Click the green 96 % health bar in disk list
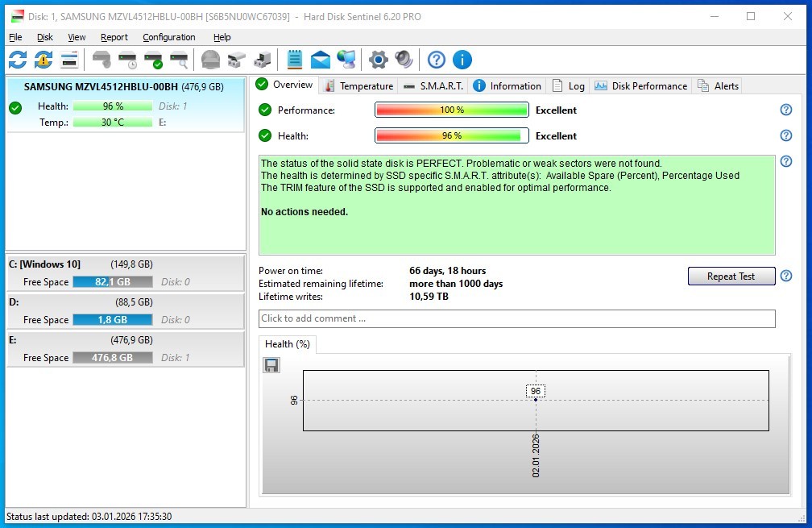Screen dimensions: 812x528 click(x=113, y=106)
